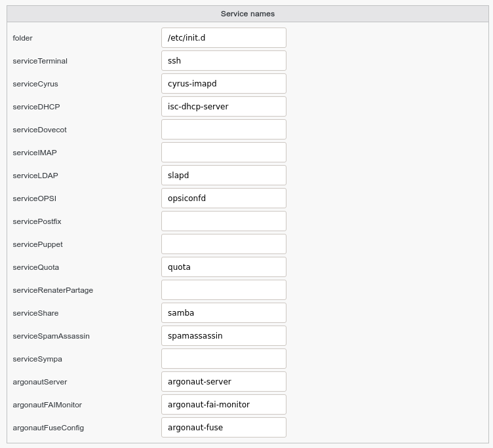The image size is (493, 448).
Task: Select the serviceCyrus label text
Action: [35, 84]
